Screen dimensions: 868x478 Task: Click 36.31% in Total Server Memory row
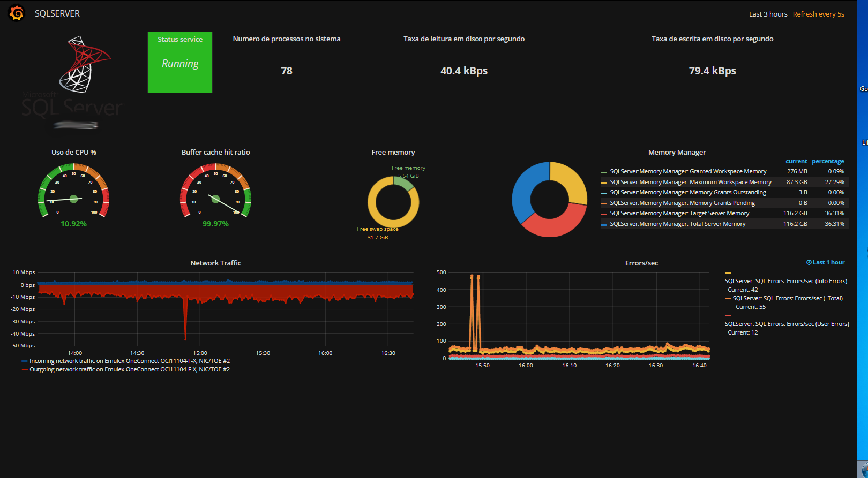[x=834, y=224]
